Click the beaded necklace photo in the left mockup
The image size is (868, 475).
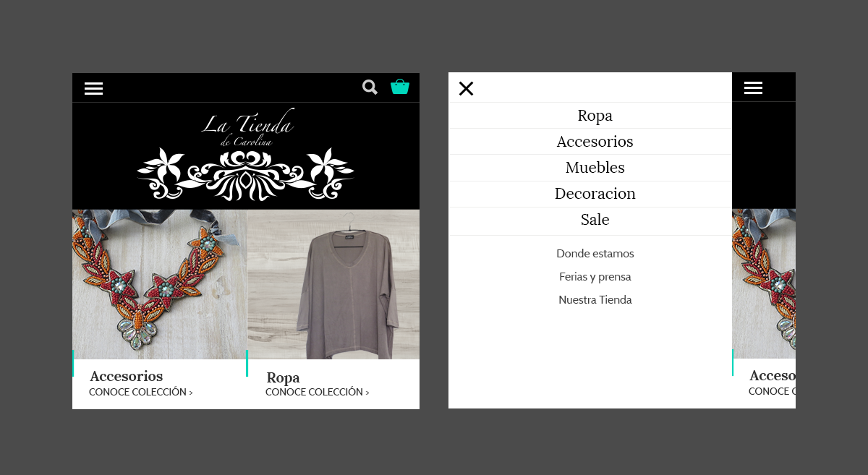pos(159,283)
